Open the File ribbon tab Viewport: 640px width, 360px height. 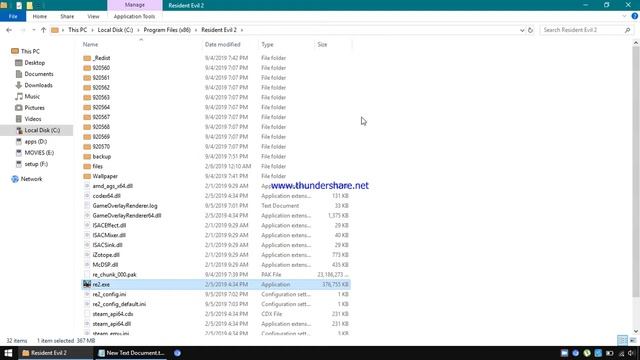[13, 16]
